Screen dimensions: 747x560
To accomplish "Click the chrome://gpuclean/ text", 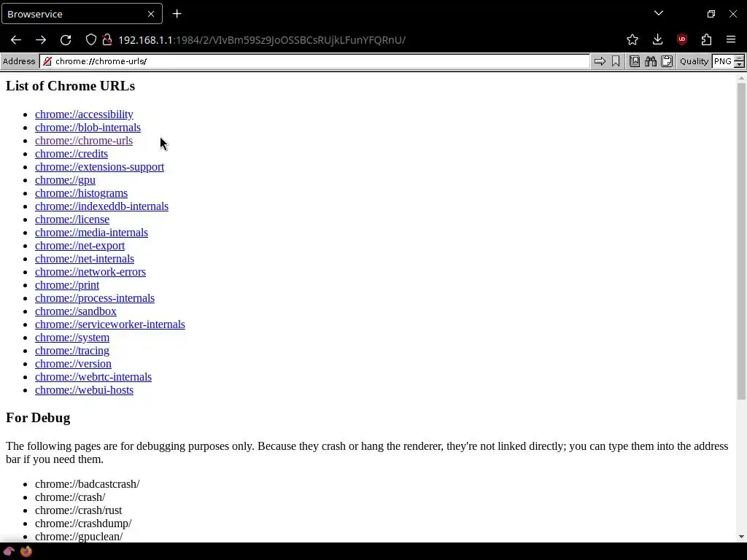I will (79, 536).
